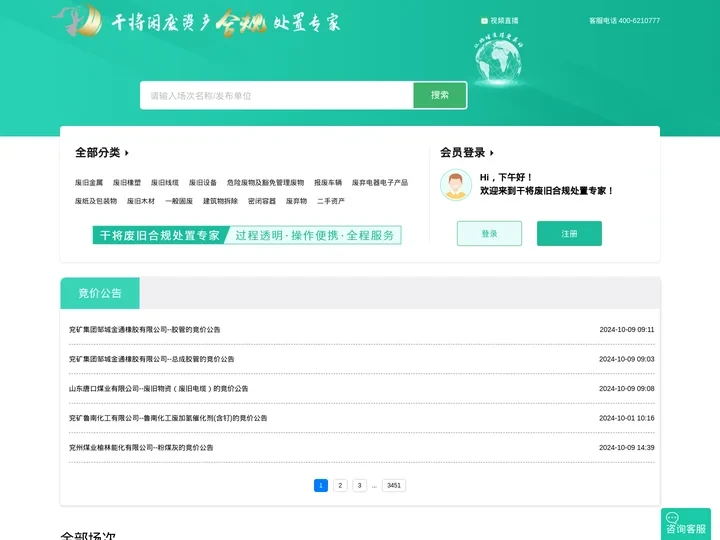This screenshot has height=540, width=720.
Task: Open the 山东唐口煤业 废旧电缆 announcement
Action: (158, 388)
